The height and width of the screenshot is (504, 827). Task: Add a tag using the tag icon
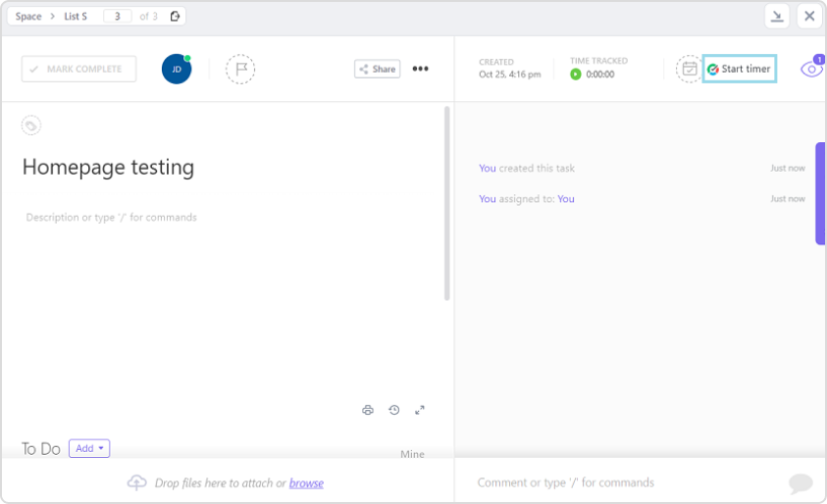(31, 126)
